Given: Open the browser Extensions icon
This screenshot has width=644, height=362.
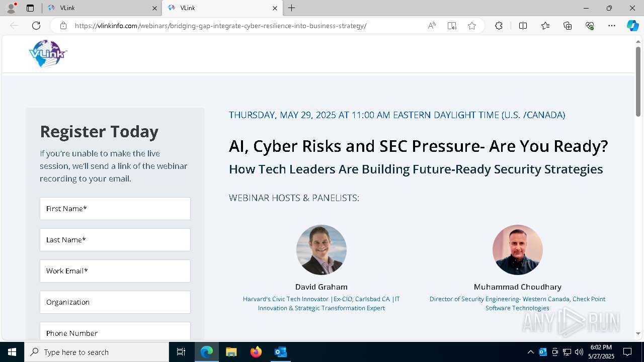Looking at the screenshot, I should coord(499,26).
